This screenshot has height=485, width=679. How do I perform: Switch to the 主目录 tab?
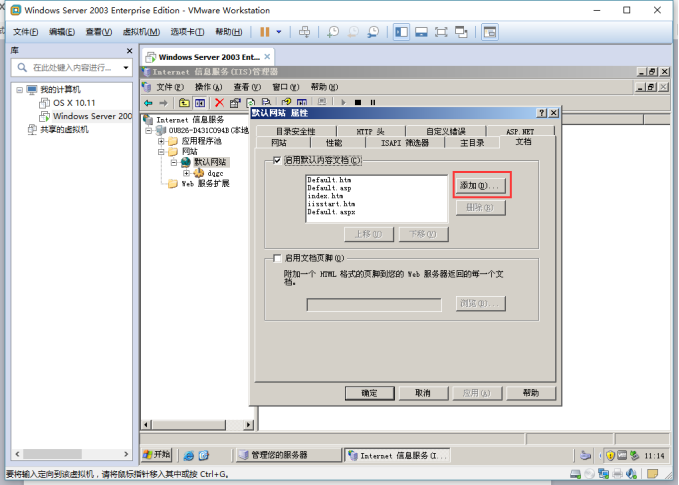pyautogui.click(x=472, y=143)
